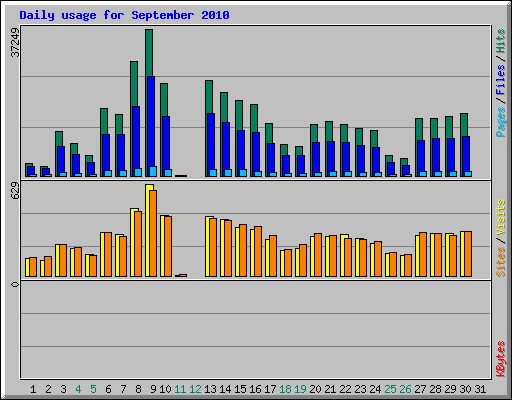Click the 0 axis label
The image size is (512, 400).
15,284
